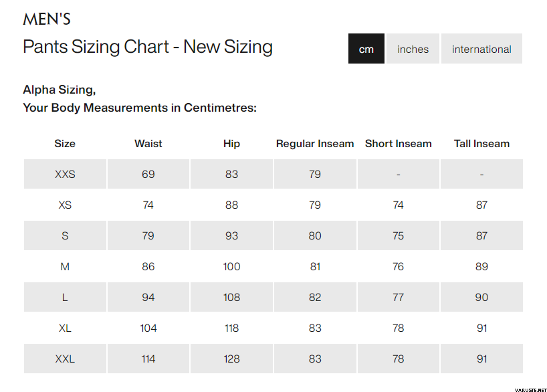Select the cm unit toggle

coord(366,49)
